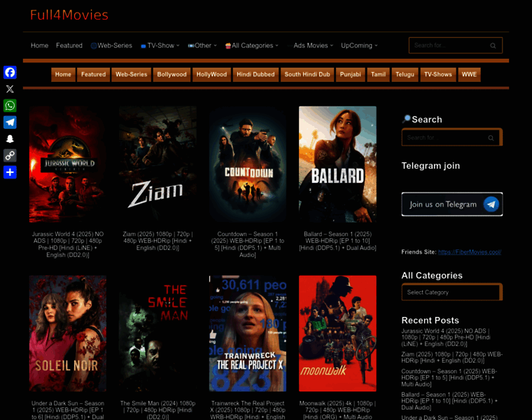This screenshot has height=420, width=532.
Task: Share via the Snapchat icon
Action: [x=10, y=139]
